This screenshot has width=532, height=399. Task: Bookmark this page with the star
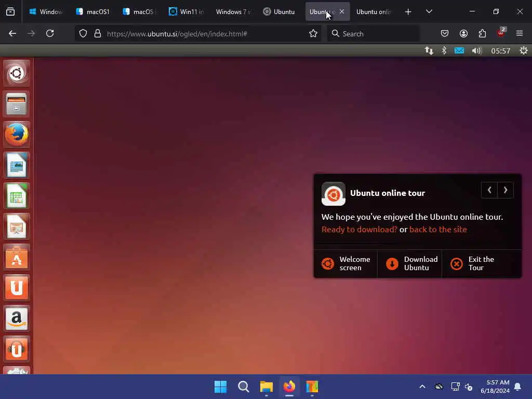313,34
